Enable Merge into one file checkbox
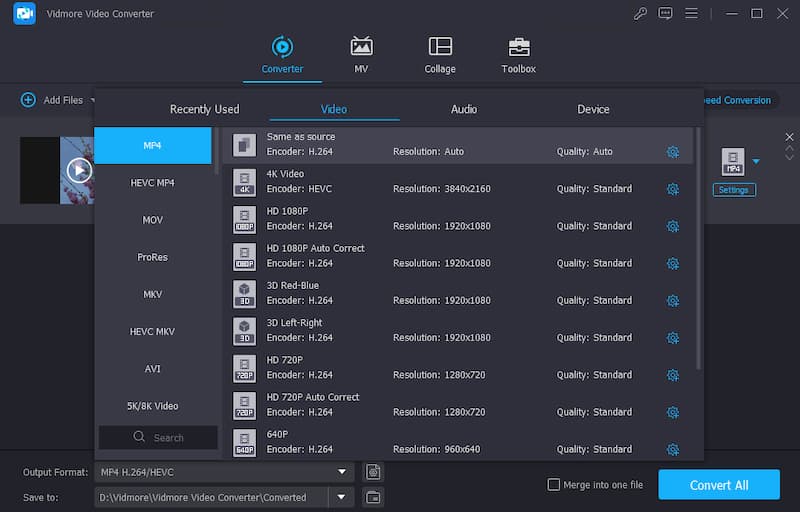Screen dimensions: 800x512 pos(554,485)
